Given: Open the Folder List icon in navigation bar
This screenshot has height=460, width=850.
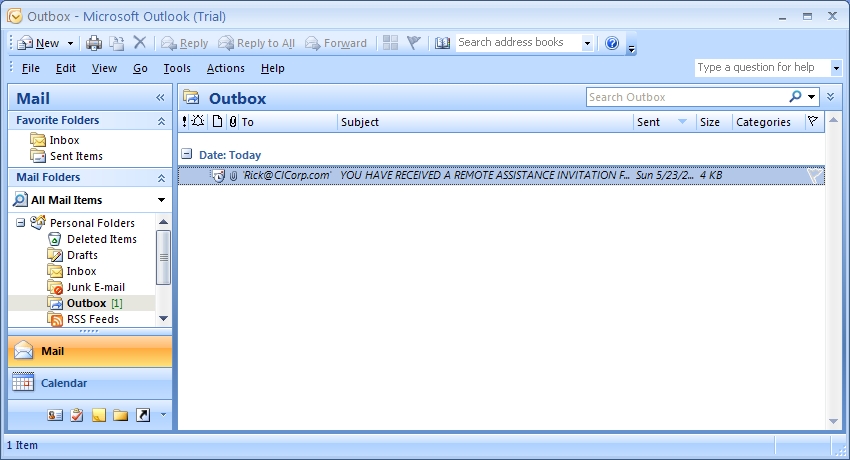Looking at the screenshot, I should click(120, 415).
